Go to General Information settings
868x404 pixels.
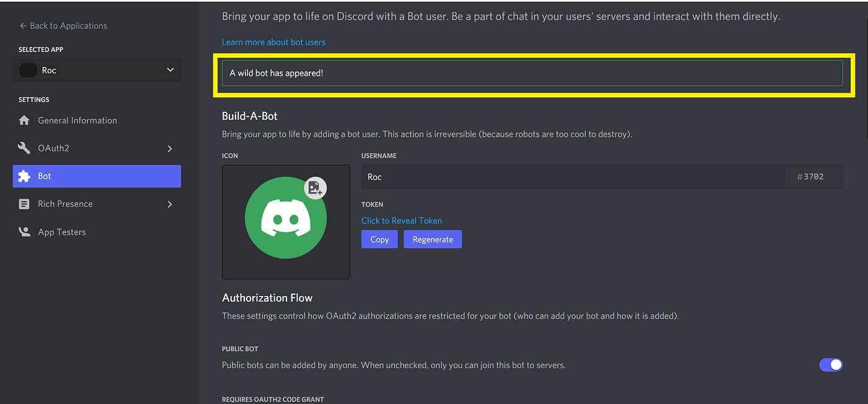(77, 120)
